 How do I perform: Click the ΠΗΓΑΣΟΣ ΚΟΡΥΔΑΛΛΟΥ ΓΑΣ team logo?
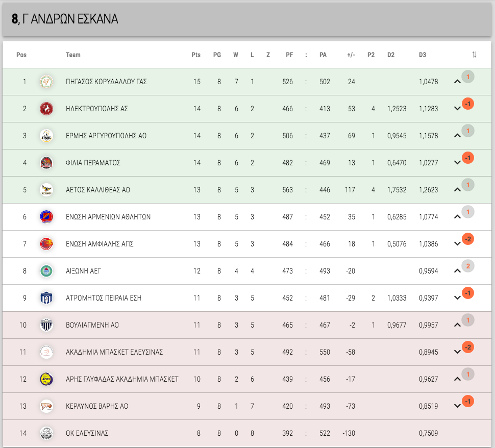pos(46,82)
